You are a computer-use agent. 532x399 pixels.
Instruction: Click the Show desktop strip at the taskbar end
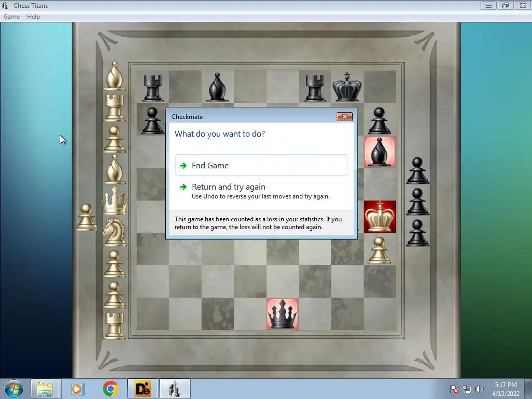(528, 389)
